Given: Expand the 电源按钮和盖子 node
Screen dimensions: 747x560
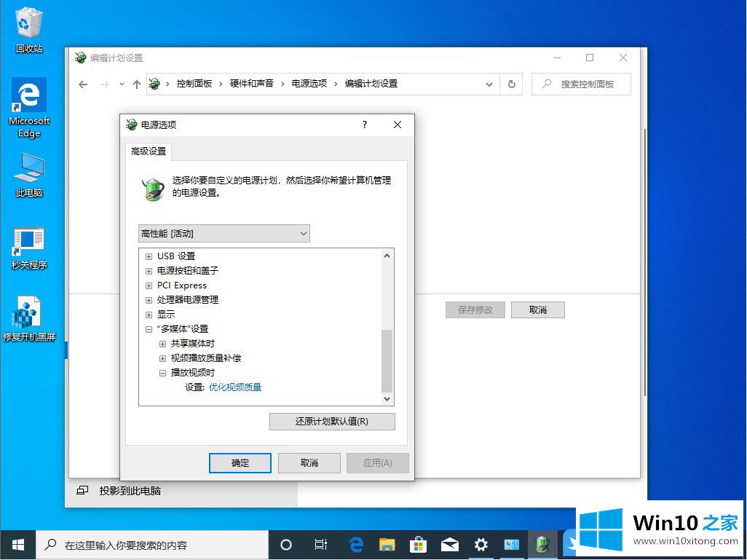Looking at the screenshot, I should [149, 271].
